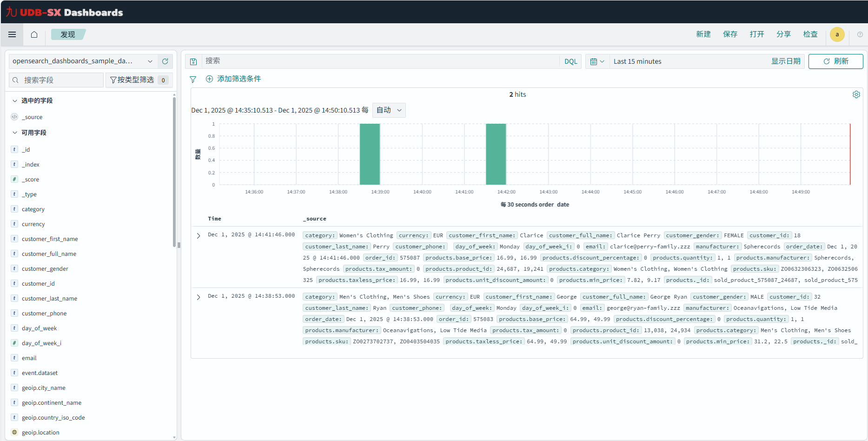Click the refresh index pattern icon
This screenshot has height=441, width=868.
(165, 61)
